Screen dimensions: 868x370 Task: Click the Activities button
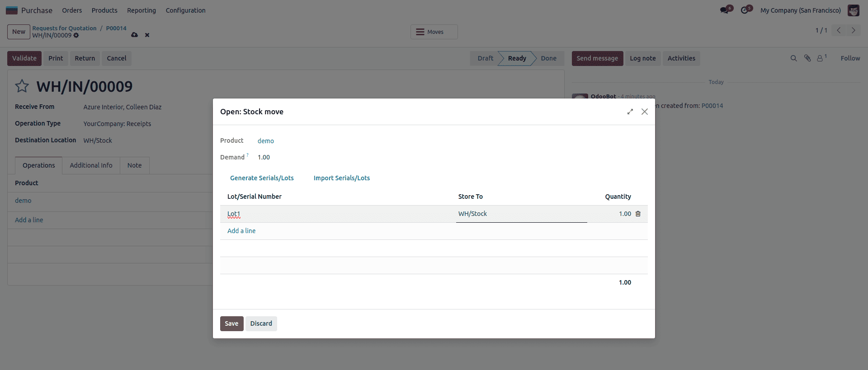(x=681, y=58)
